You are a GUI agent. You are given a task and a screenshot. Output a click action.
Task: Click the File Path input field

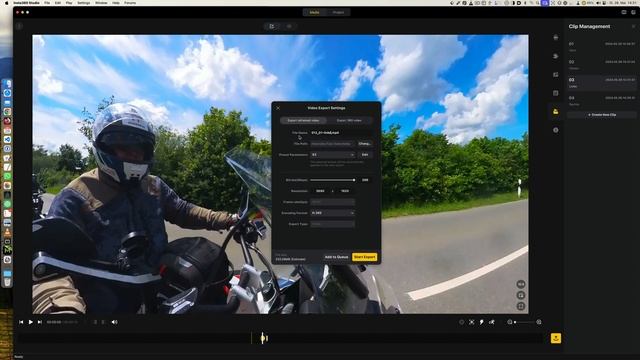tap(333, 144)
